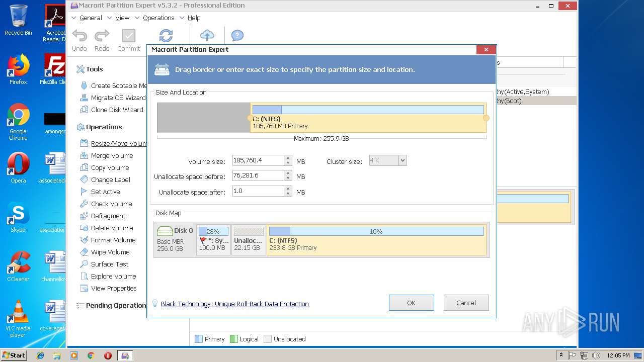
Task: Launch the Migrate OS Wizard
Action: [113, 98]
